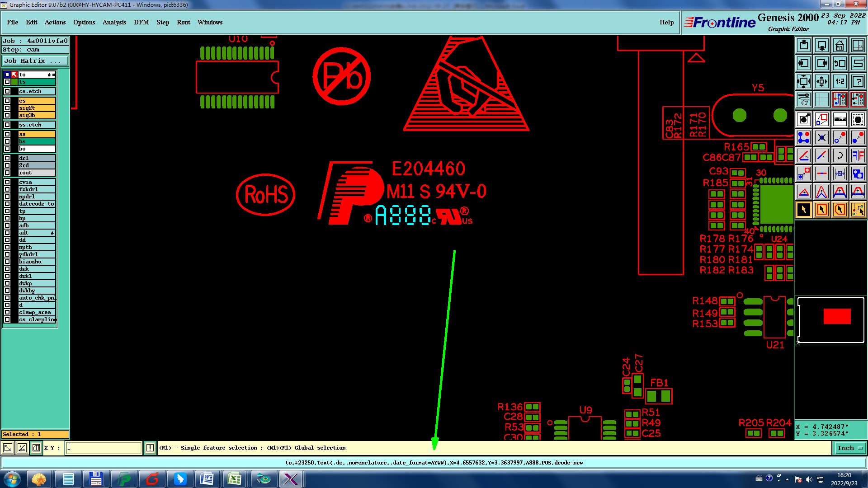This screenshot has width=868, height=488.
Task: Select the sig3b layer name
Action: (x=37, y=115)
